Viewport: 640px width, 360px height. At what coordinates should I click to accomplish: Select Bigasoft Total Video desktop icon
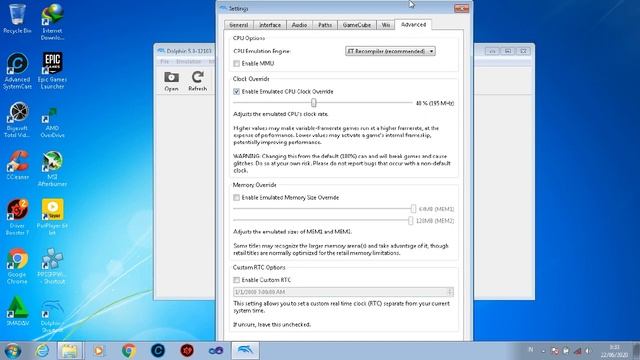click(17, 119)
